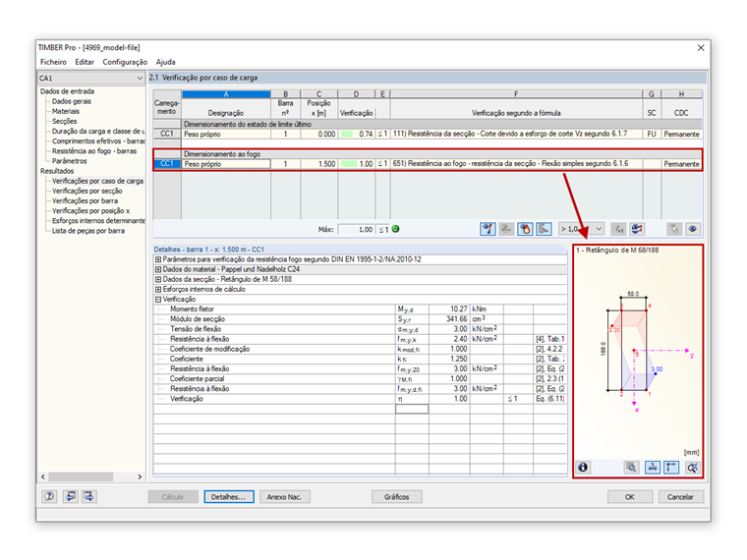Open the > 1,0 ratio filter dropdown
Viewport: 747px width, 560px height.
(x=581, y=229)
